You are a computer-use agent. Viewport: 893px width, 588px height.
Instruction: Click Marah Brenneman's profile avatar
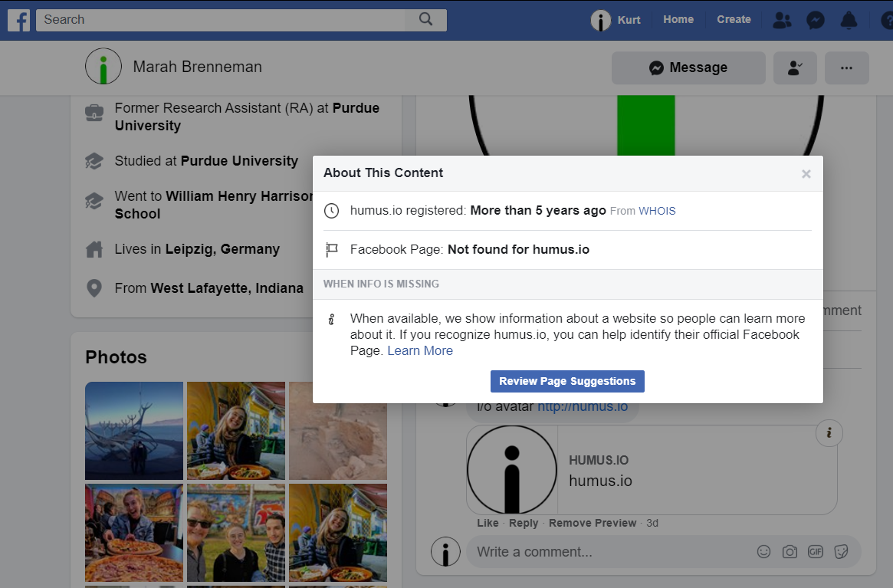pyautogui.click(x=103, y=66)
